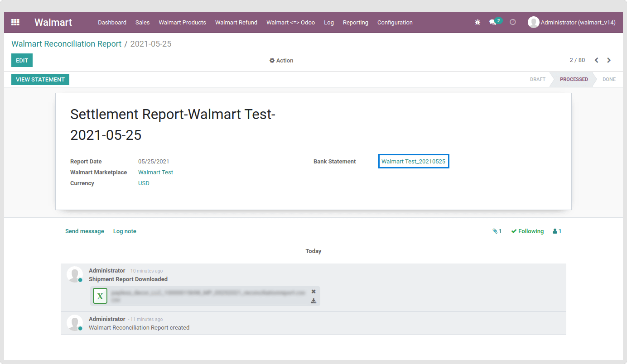
Task: Open the Administrator user menu
Action: pyautogui.click(x=572, y=22)
